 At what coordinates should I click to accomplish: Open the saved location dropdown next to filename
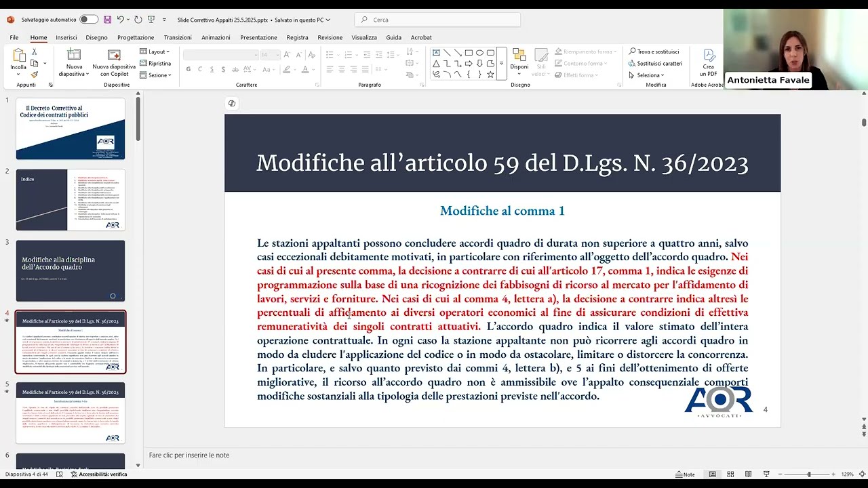tap(328, 20)
